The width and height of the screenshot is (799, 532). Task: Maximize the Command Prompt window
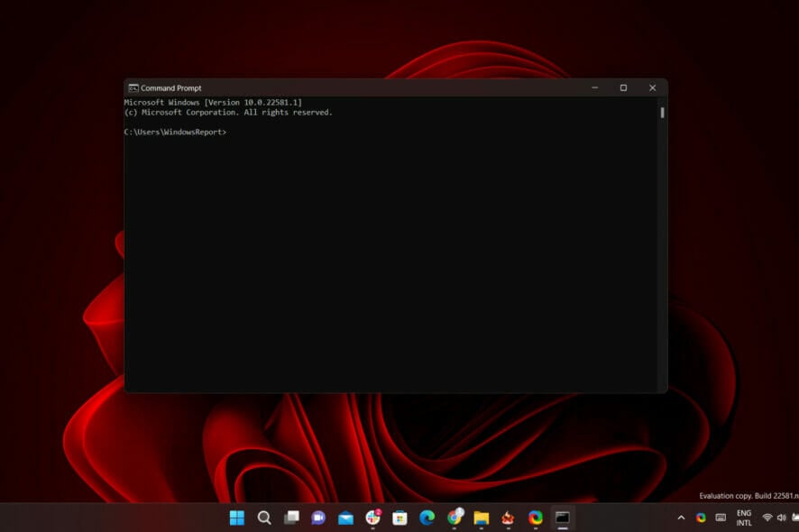pyautogui.click(x=623, y=87)
